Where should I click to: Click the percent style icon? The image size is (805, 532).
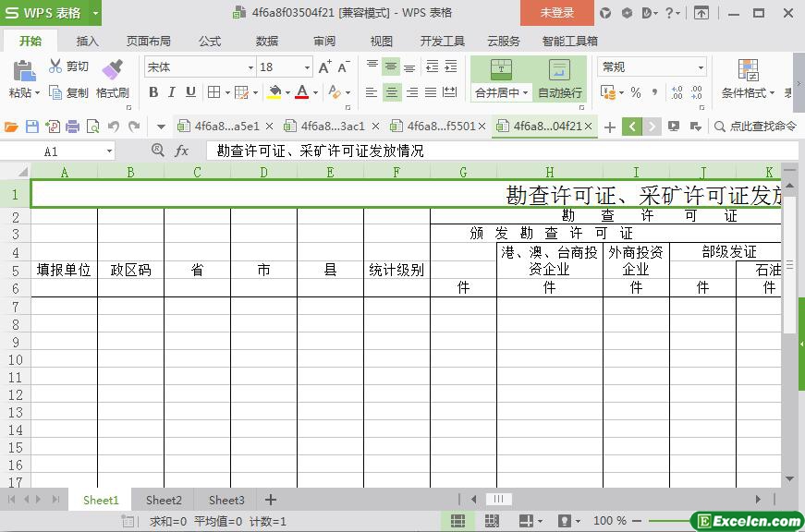point(636,92)
